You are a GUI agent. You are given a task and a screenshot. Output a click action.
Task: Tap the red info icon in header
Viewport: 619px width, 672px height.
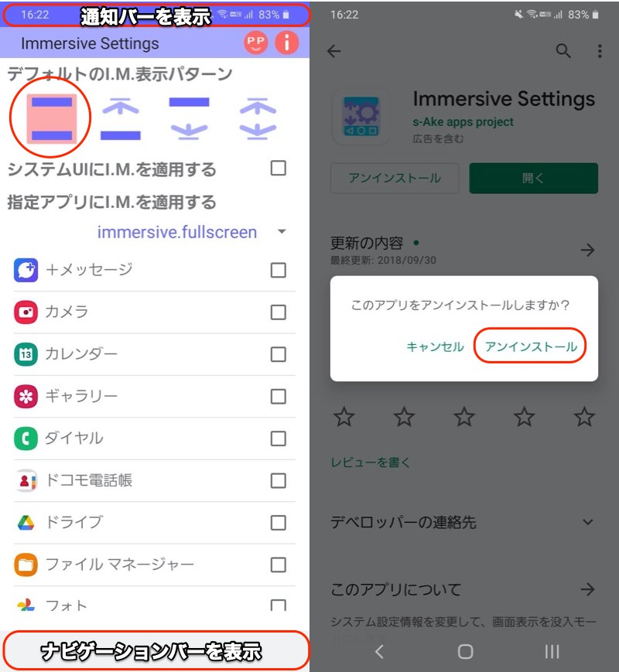coord(286,43)
